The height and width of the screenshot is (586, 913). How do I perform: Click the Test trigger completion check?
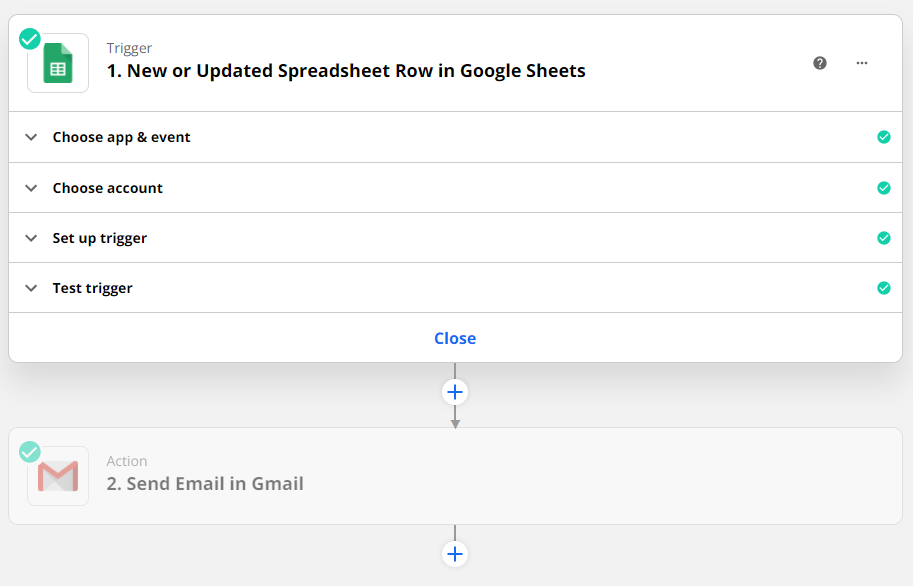pos(884,288)
